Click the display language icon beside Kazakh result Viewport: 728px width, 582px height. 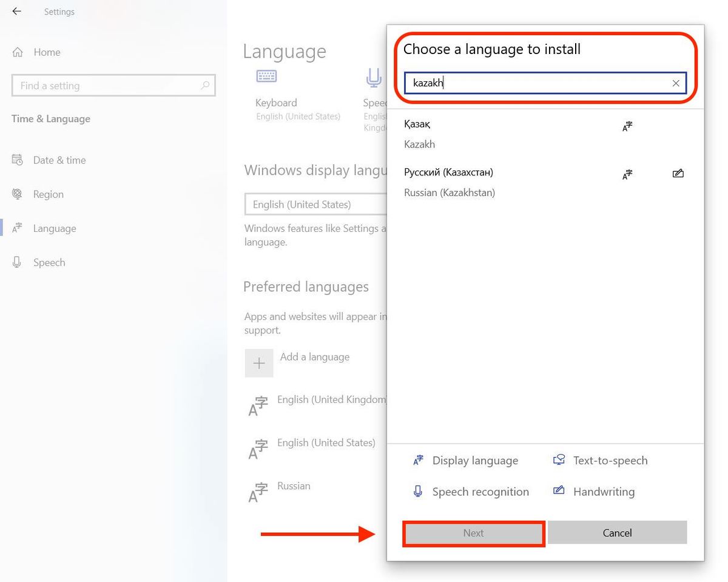[x=627, y=126]
